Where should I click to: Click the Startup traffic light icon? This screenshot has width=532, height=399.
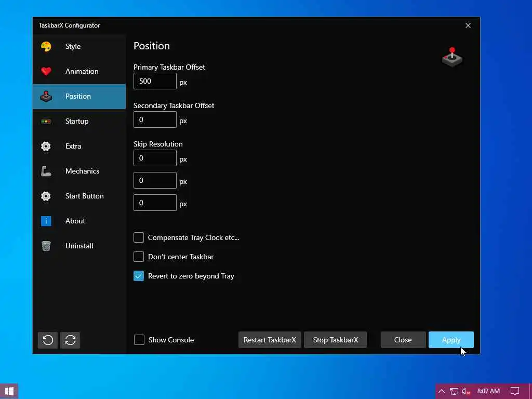pos(46,121)
